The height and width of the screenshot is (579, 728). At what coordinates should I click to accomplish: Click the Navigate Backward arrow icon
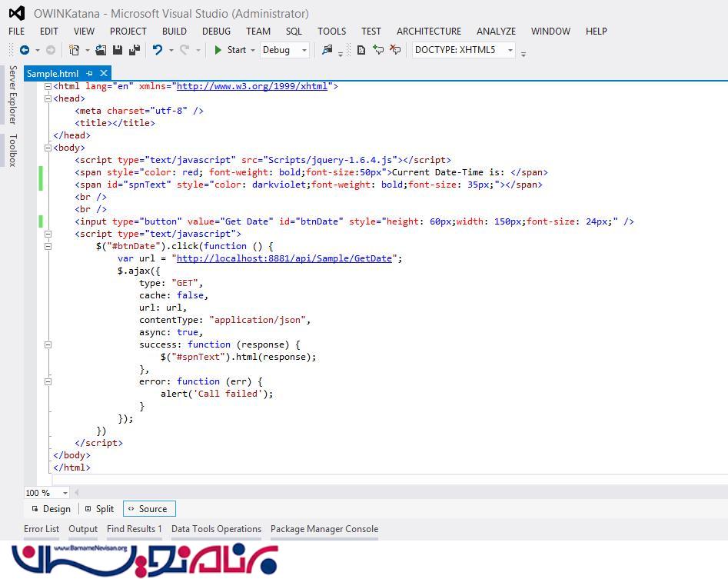click(x=25, y=50)
